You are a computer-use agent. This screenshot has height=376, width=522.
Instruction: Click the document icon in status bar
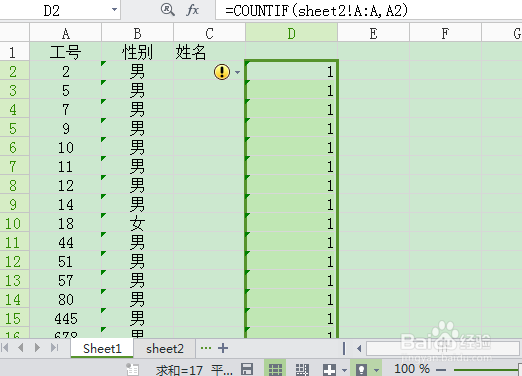[x=132, y=369]
